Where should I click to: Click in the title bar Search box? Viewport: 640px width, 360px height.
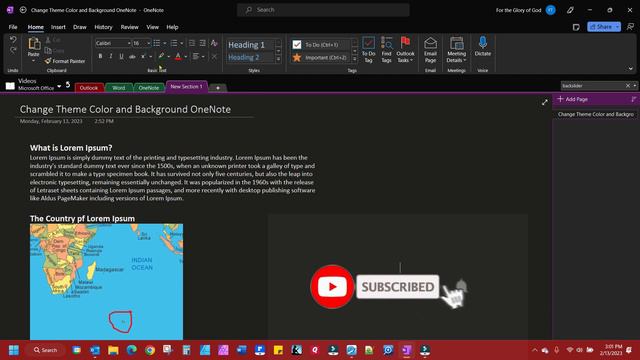(323, 10)
